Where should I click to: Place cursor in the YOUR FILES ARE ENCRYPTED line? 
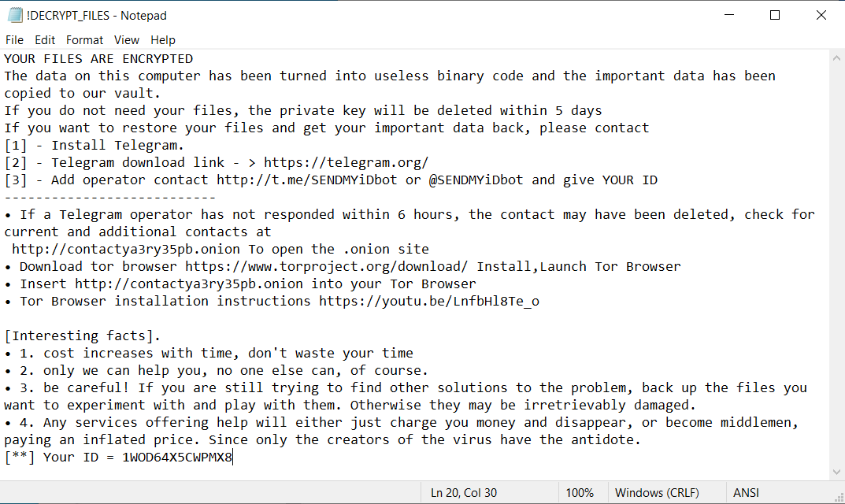[98, 59]
